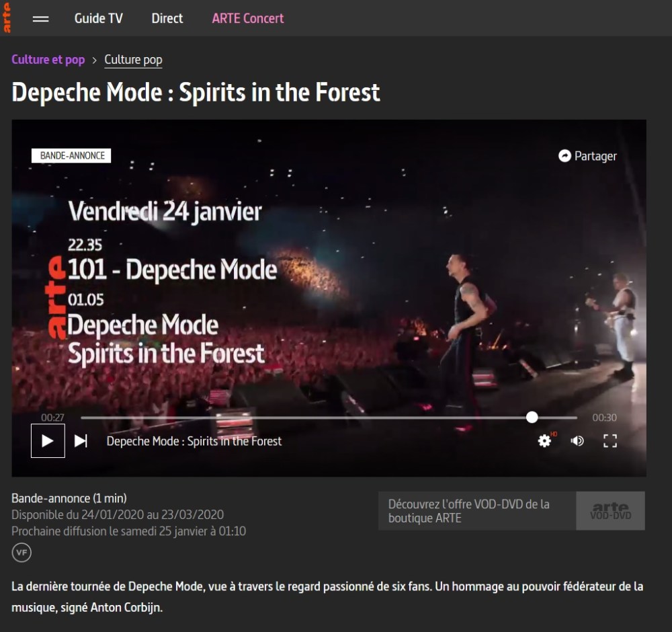Toggle fullscreen mode
The image size is (672, 632).
pos(610,441)
